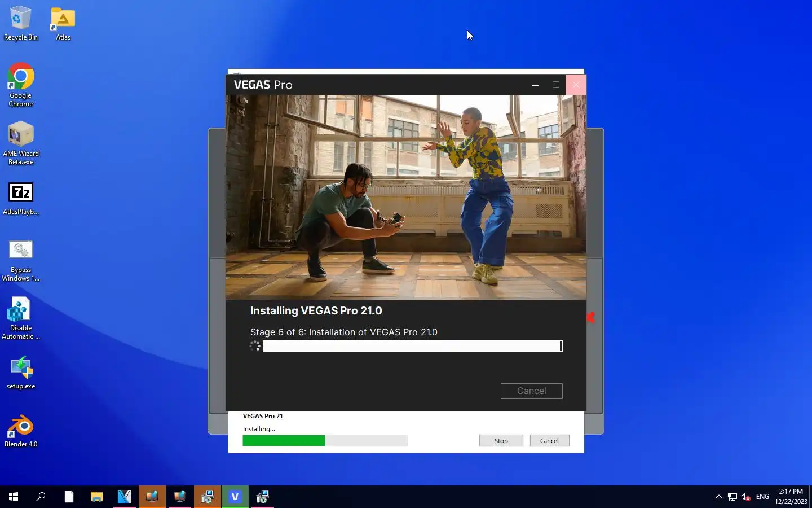The height and width of the screenshot is (508, 812).
Task: Show hidden system tray icons chevron
Action: (718, 497)
